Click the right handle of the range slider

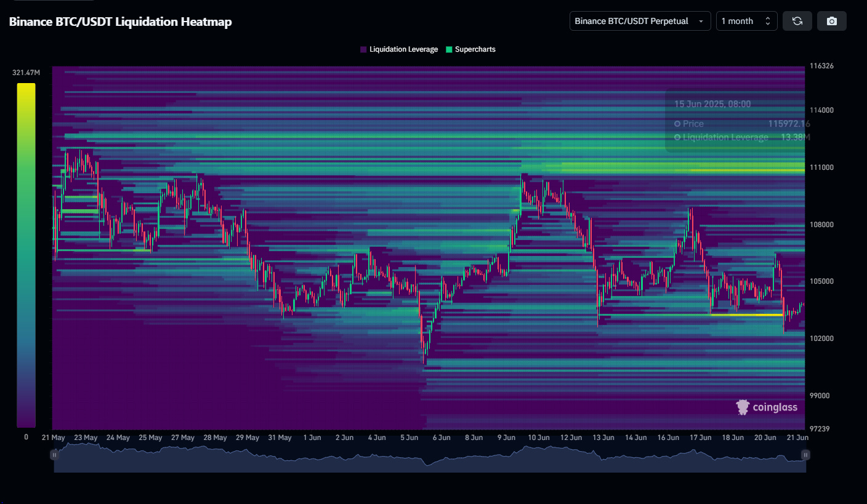pos(805,455)
